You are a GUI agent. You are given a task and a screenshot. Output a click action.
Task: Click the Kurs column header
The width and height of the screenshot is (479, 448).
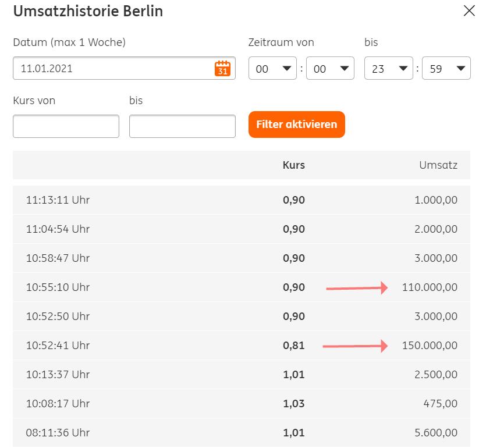pos(293,165)
